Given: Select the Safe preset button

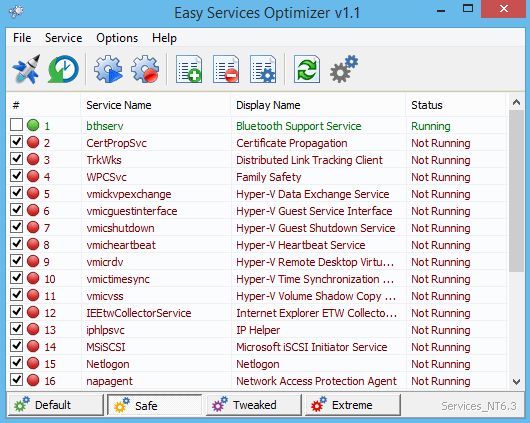Looking at the screenshot, I should [154, 405].
